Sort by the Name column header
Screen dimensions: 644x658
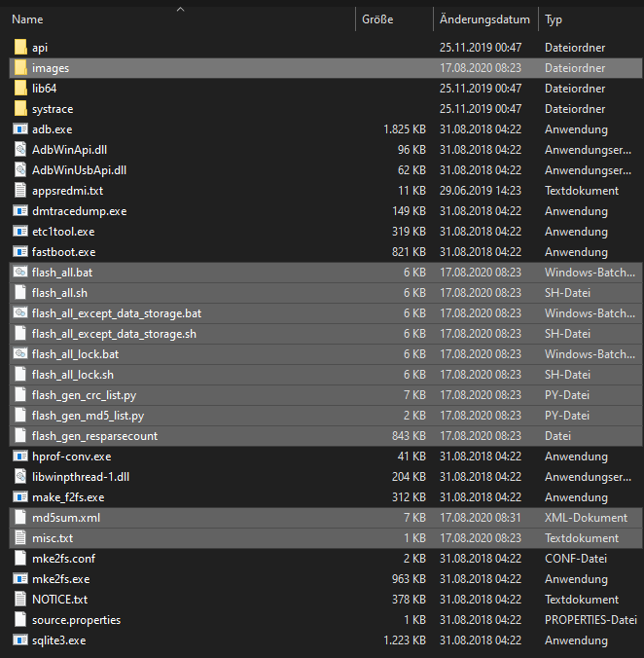[27, 19]
